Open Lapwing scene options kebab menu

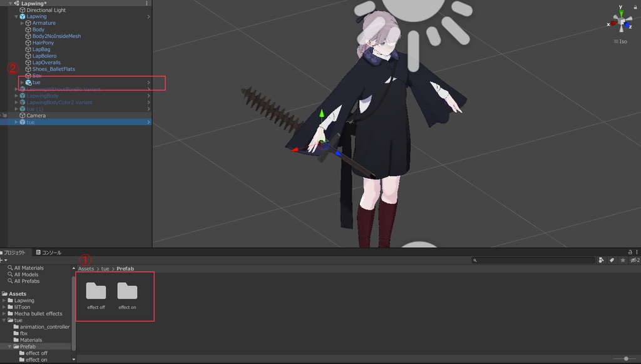click(x=146, y=3)
